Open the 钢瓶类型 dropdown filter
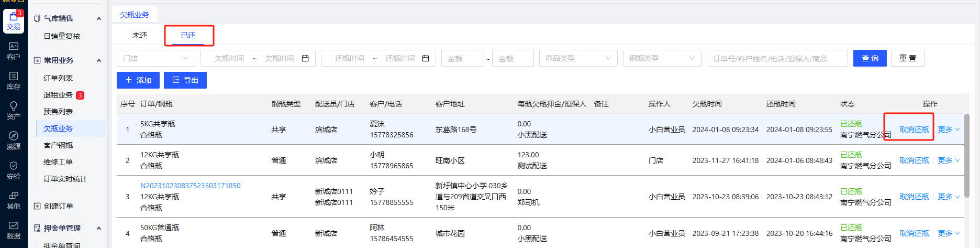980x248 pixels. (x=662, y=58)
